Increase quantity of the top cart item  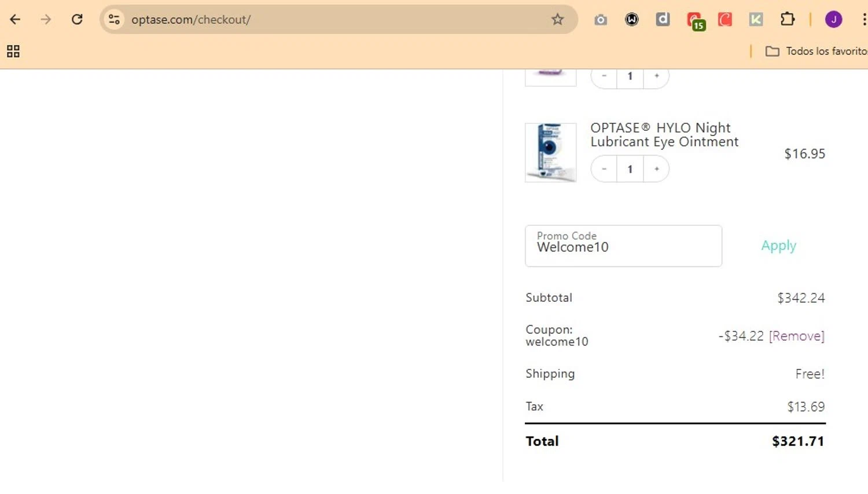(x=656, y=76)
